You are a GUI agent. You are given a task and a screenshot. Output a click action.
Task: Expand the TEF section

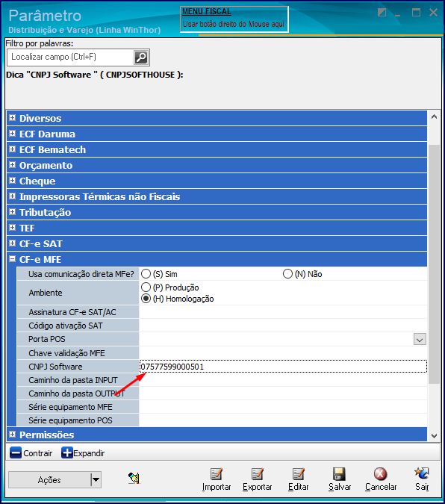click(12, 228)
